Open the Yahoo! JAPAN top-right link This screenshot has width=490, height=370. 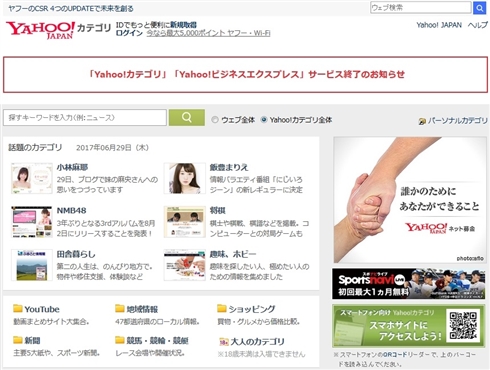pyautogui.click(x=439, y=25)
